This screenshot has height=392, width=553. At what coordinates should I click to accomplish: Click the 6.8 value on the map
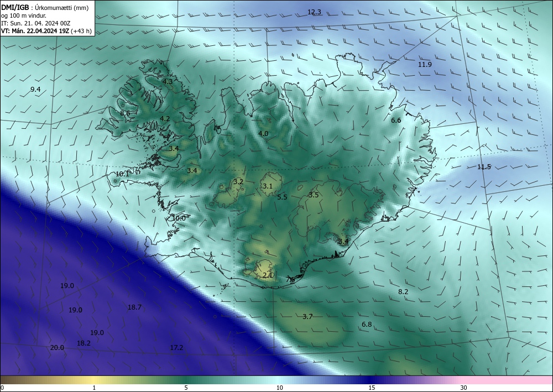click(367, 325)
